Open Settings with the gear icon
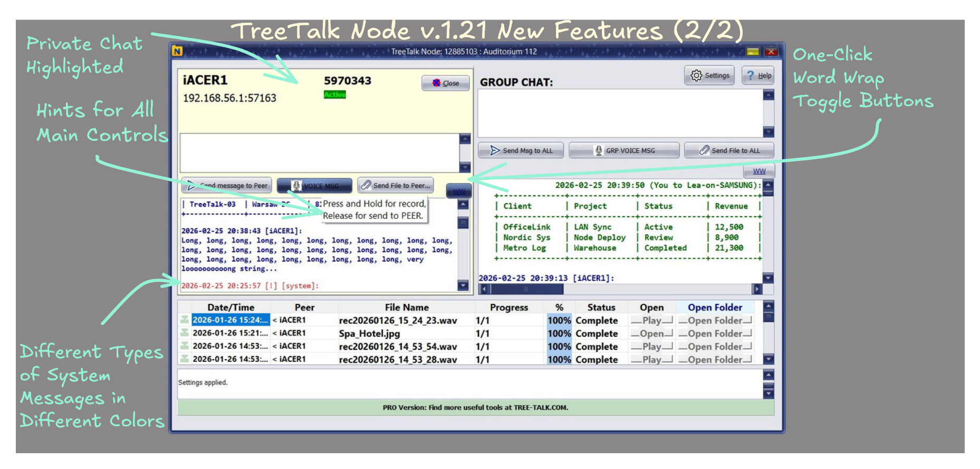The image size is (980, 469). (709, 75)
